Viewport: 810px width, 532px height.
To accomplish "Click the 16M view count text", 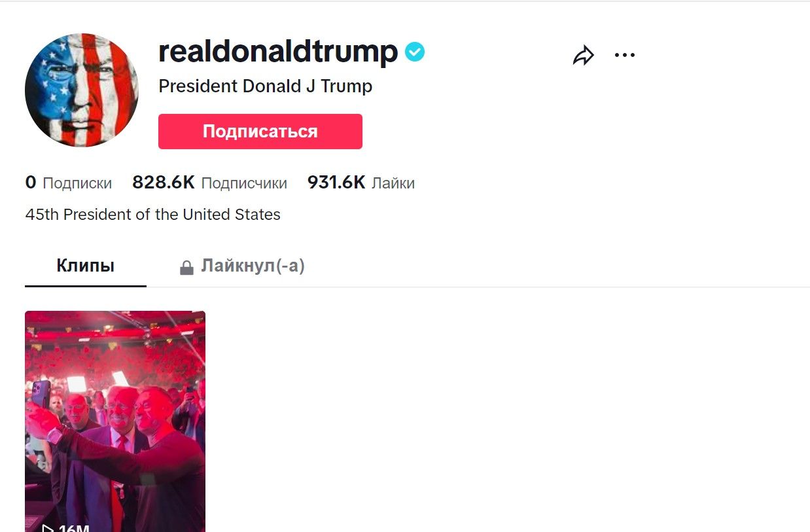I will [x=74, y=528].
